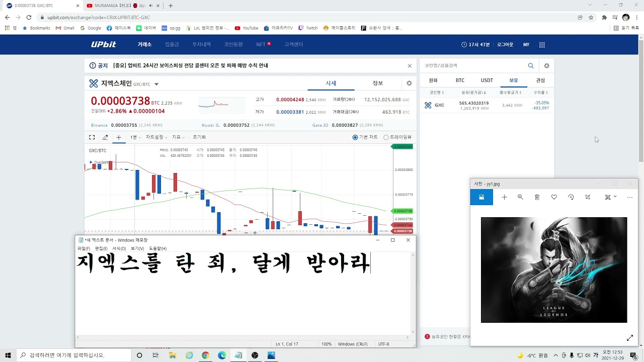644x362 pixels.
Task: Open chart settings gear next to 정보 tab
Action: [x=409, y=83]
